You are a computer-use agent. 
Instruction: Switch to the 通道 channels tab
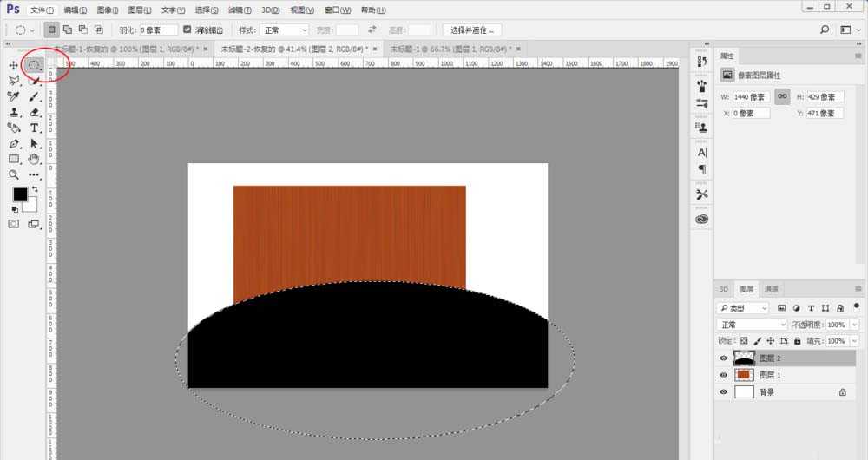point(771,289)
